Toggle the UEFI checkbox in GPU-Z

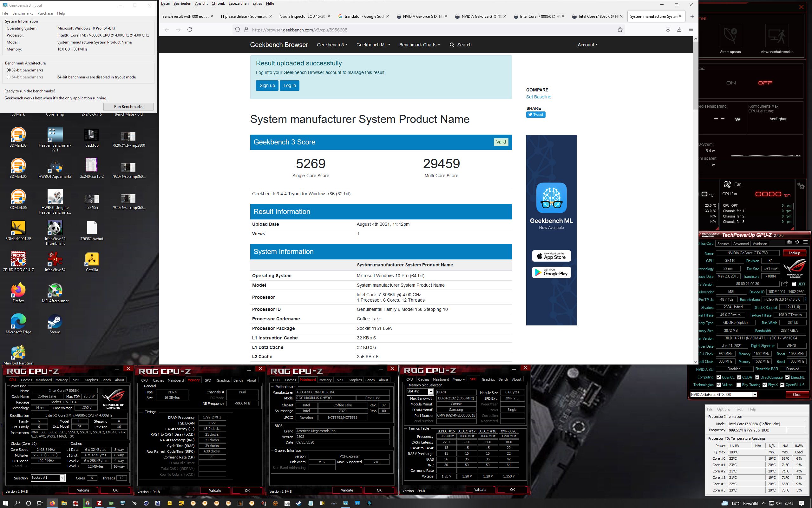(794, 284)
